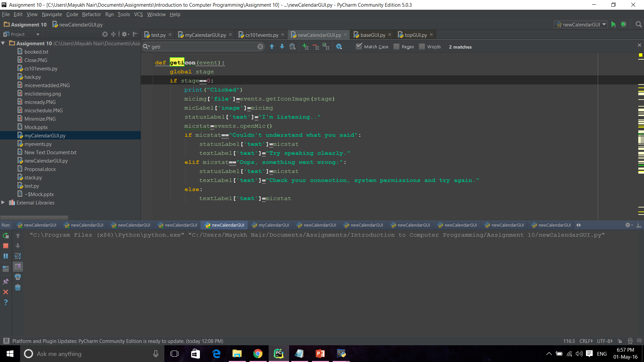This screenshot has width=644, height=362.
Task: Open search history dropdown
Action: point(147,47)
